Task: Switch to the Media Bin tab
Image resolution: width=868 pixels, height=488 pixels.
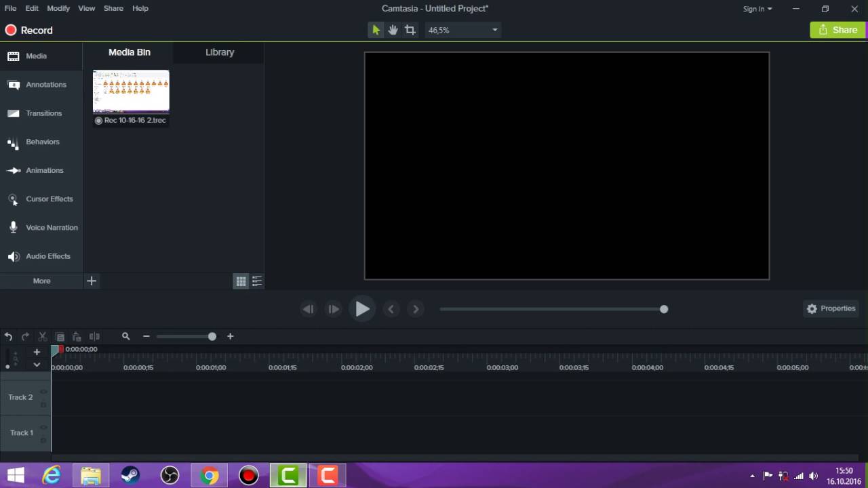Action: click(129, 52)
